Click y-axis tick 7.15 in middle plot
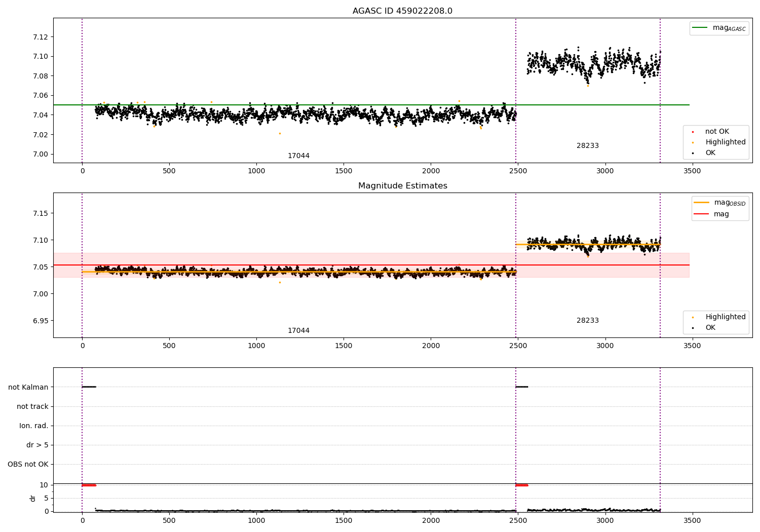 (x=41, y=213)
